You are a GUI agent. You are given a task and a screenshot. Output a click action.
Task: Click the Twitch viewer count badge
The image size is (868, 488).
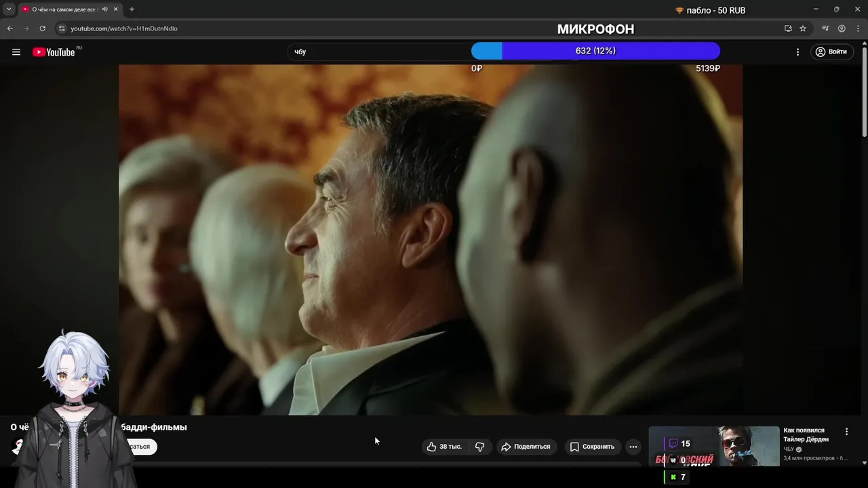click(679, 443)
